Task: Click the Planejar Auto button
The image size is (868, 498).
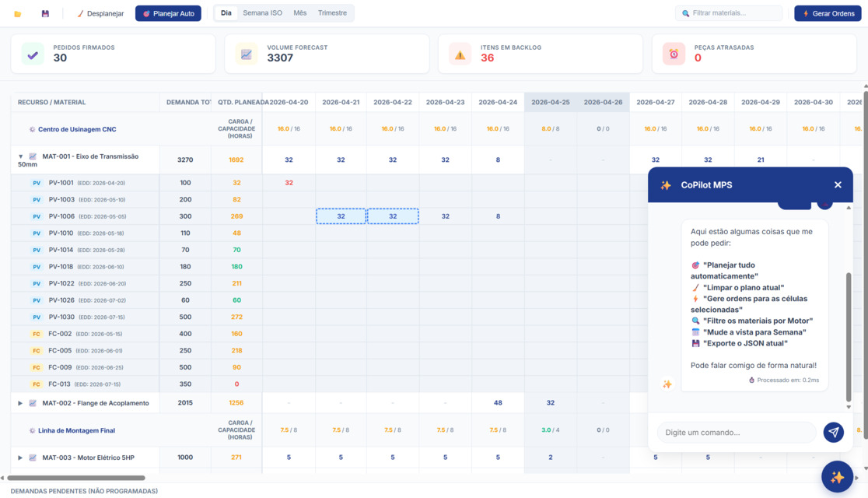Action: click(x=168, y=13)
